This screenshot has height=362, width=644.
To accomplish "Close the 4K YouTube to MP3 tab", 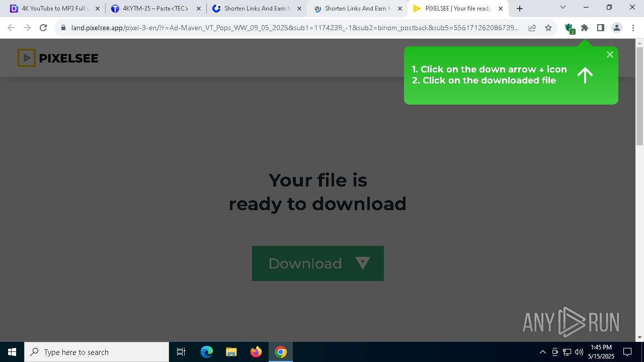I will pyautogui.click(x=98, y=9).
